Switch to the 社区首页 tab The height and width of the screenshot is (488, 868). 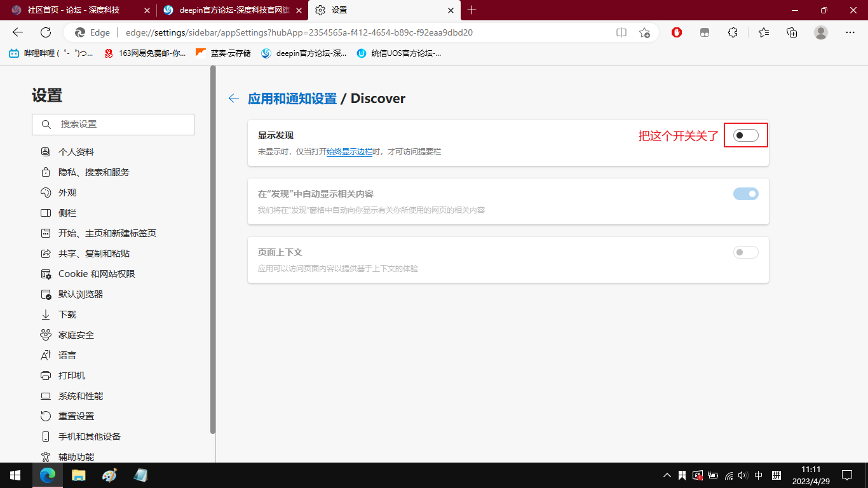tap(76, 10)
